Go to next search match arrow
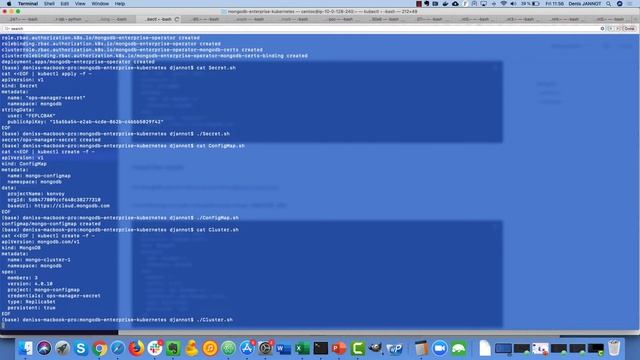Image resolution: width=640 pixels, height=360 pixels. click(x=618, y=29)
